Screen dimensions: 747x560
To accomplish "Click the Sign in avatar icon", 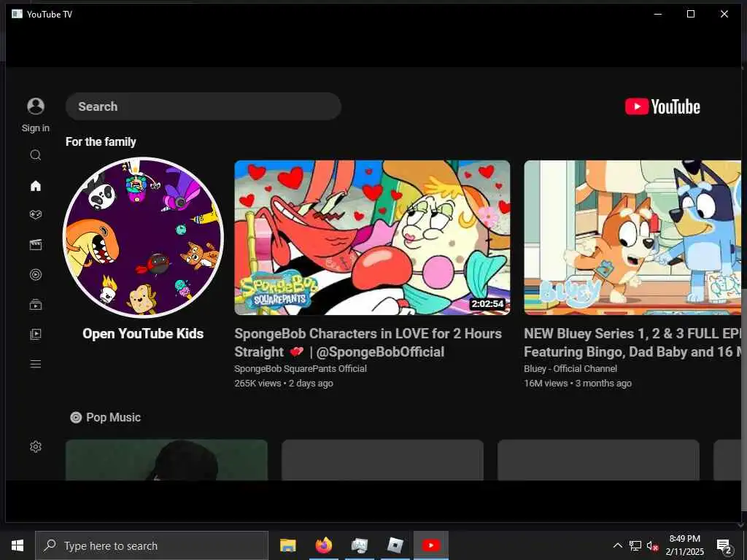I will pyautogui.click(x=36, y=106).
